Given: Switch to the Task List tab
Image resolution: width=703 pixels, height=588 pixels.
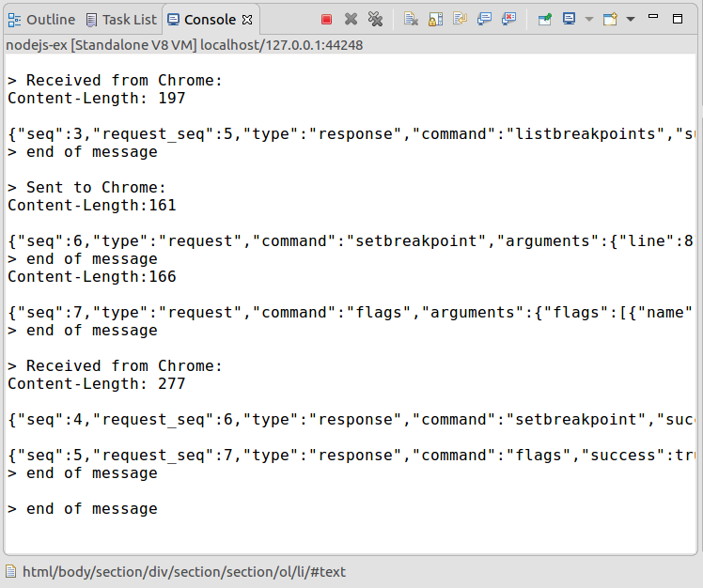Looking at the screenshot, I should tap(130, 20).
